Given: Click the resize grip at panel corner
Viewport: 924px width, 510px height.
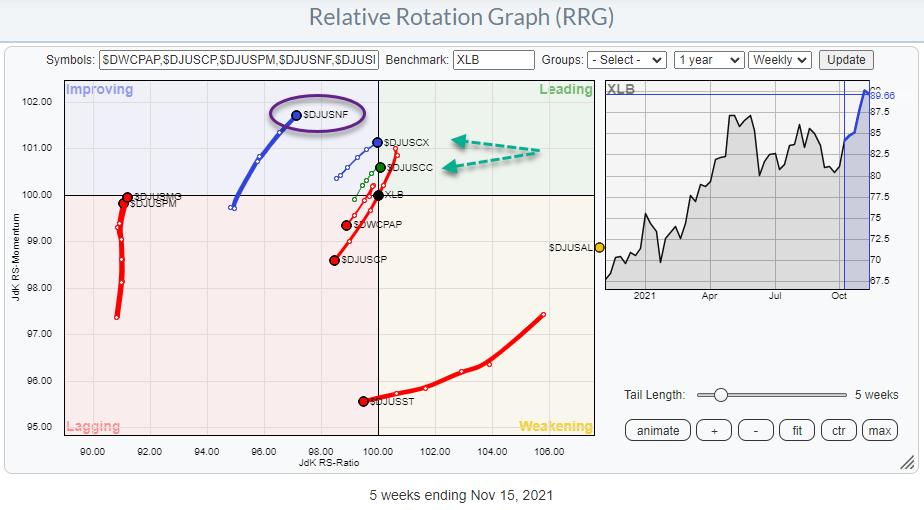Looking at the screenshot, I should (x=906, y=462).
